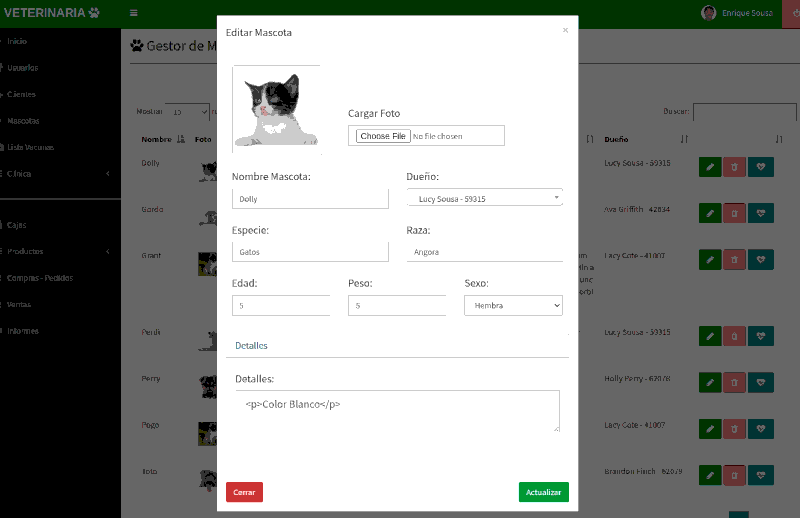Open the Dueño dropdown showing Lucy Sousa
This screenshot has height=518, width=800.
pos(485,198)
